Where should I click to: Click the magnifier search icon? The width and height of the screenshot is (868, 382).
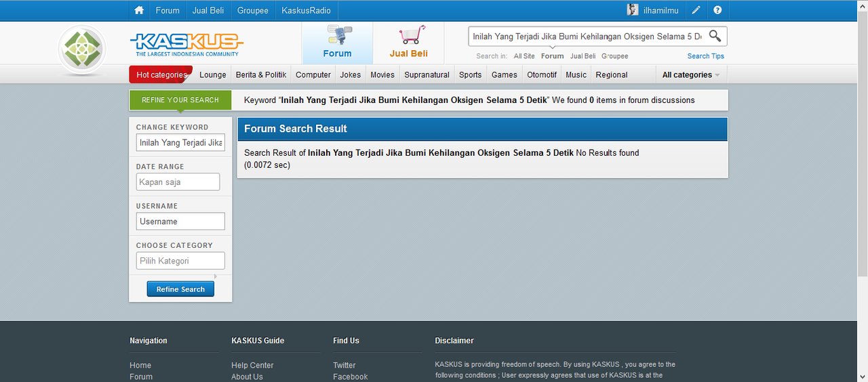tap(715, 36)
